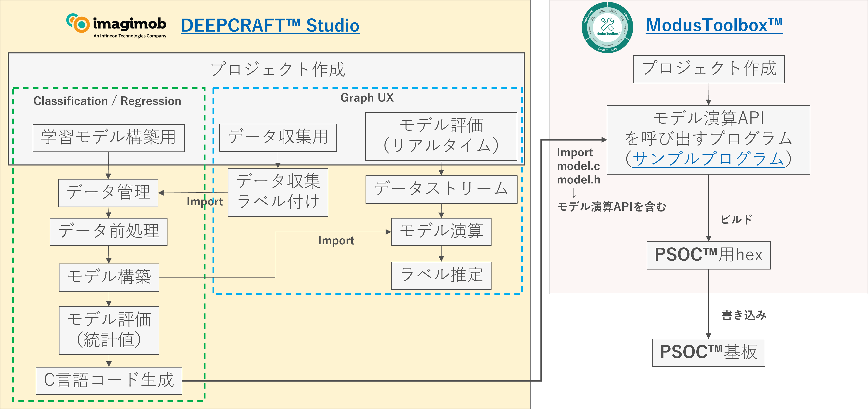868x409 pixels.
Task: Click the モデル演算 box
Action: click(x=441, y=232)
